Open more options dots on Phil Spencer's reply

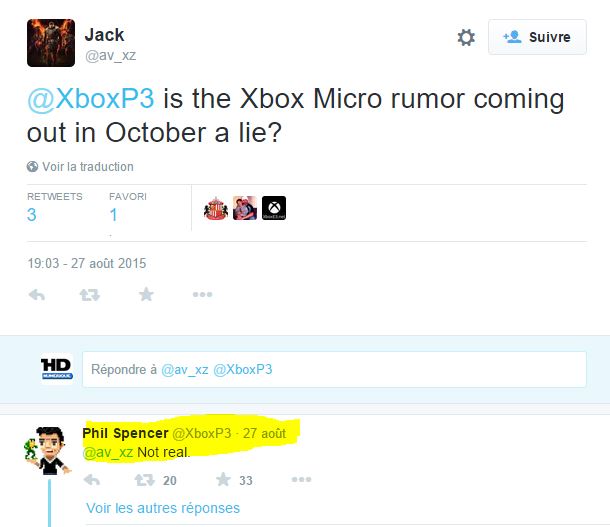pyautogui.click(x=301, y=479)
